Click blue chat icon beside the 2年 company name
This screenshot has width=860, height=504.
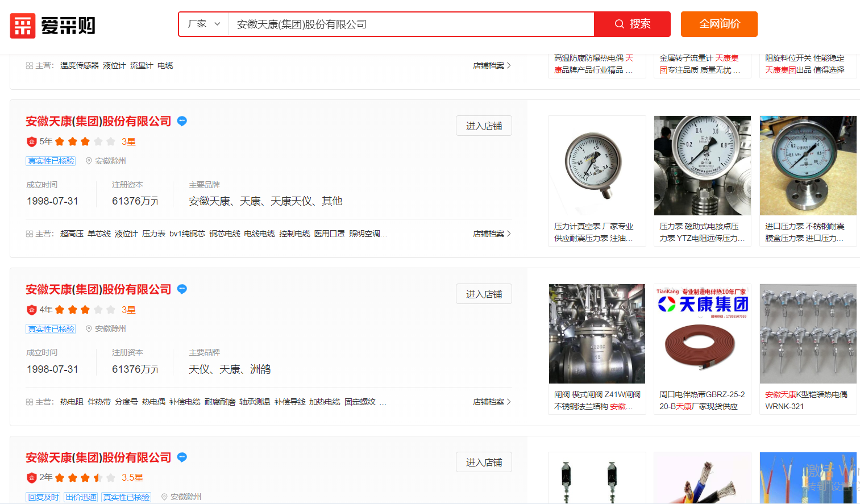click(182, 457)
